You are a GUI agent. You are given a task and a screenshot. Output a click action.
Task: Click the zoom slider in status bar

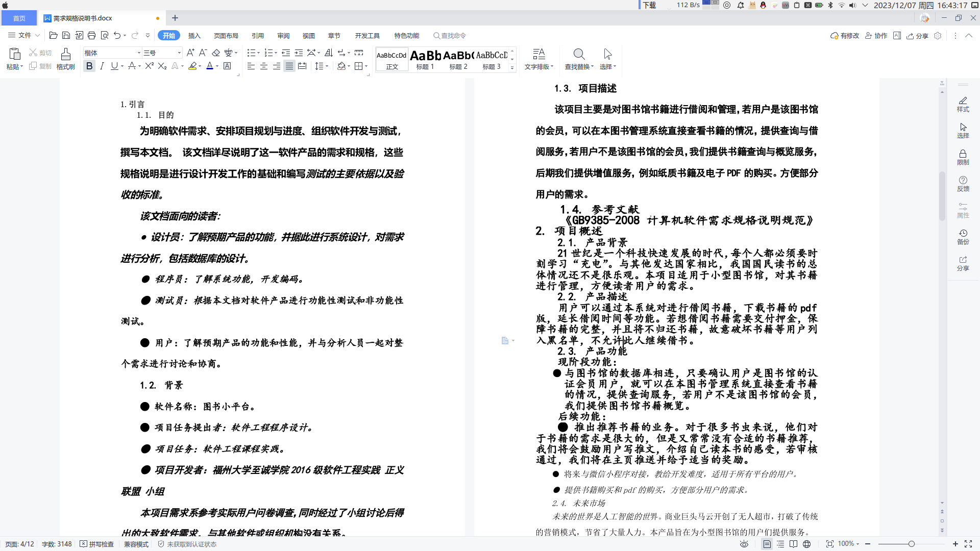click(x=911, y=544)
